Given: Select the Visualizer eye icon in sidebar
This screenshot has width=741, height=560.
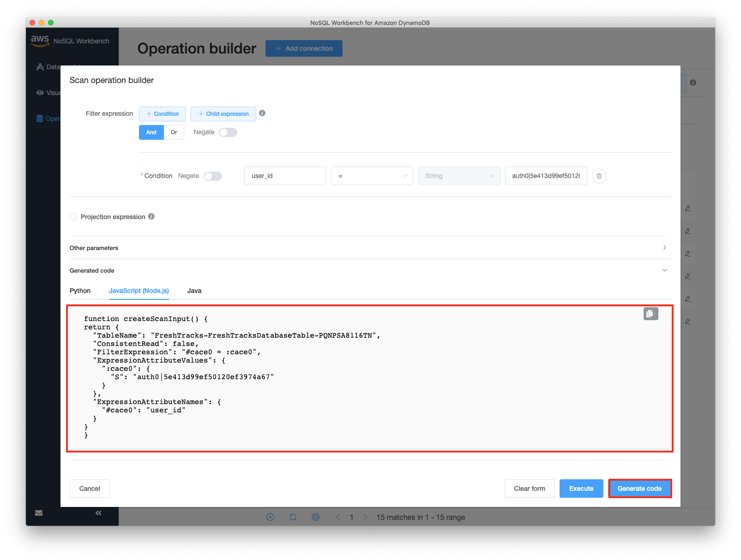Looking at the screenshot, I should pos(40,93).
